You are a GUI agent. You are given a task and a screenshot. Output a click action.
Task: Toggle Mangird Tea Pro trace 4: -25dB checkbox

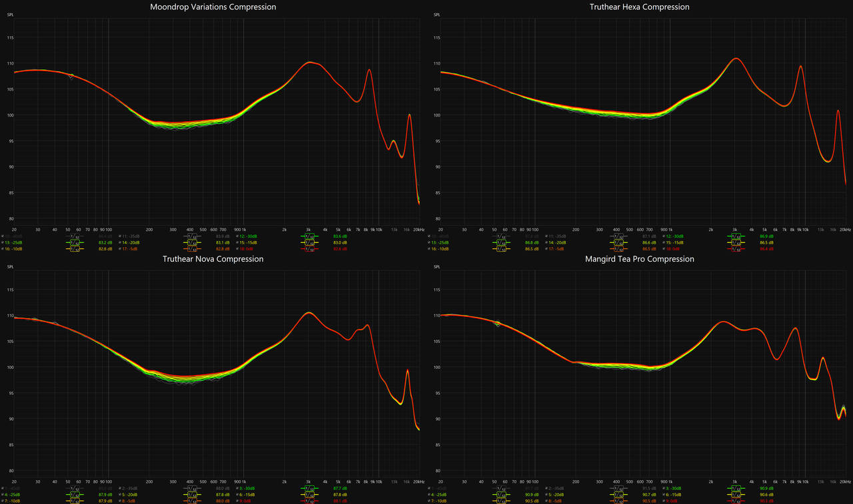(x=430, y=495)
